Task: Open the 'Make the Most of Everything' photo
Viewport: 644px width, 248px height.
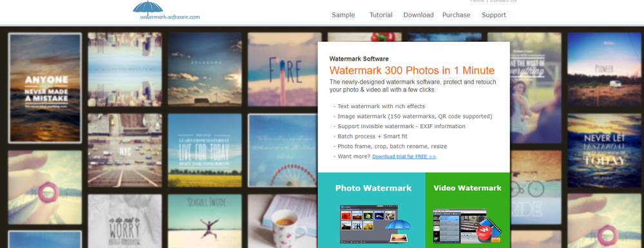Action: [536, 88]
